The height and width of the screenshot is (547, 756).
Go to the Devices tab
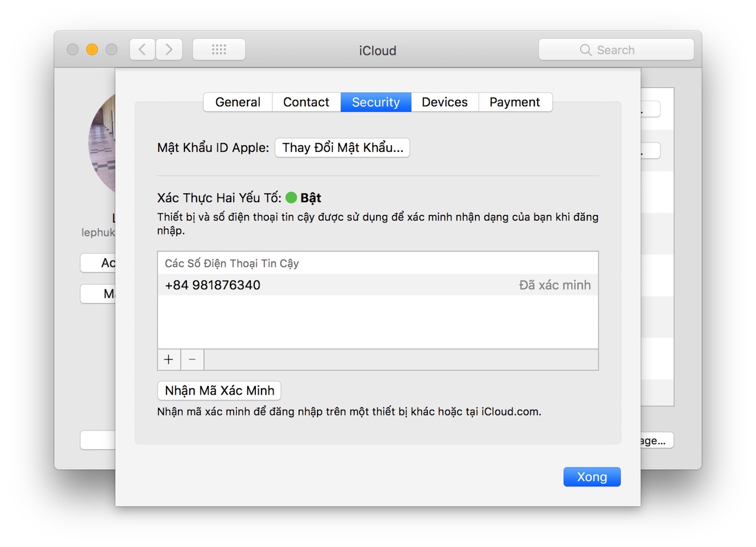444,102
